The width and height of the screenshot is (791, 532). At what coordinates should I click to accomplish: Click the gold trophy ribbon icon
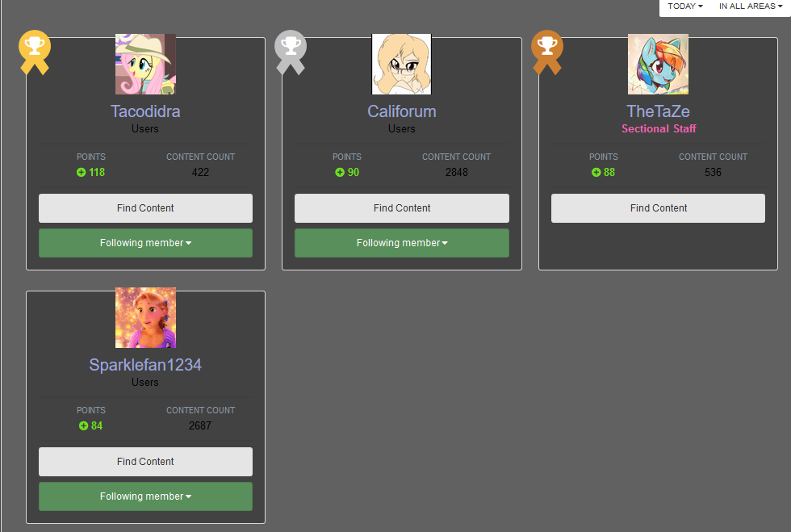34,52
